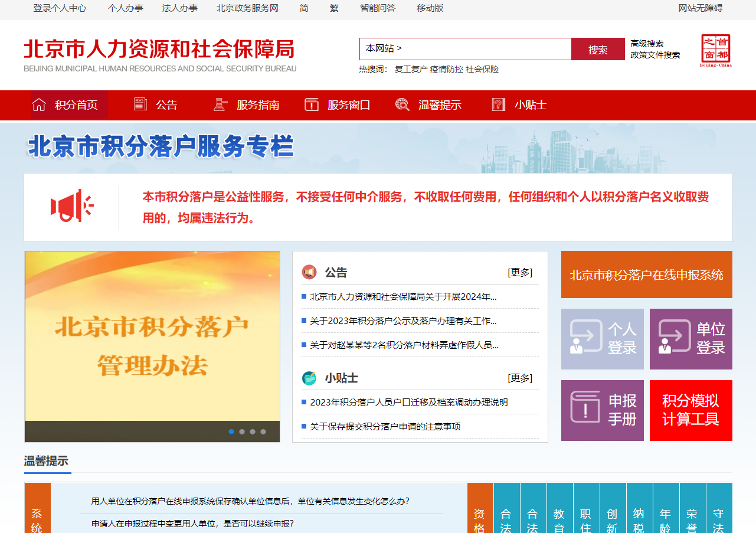Open 网站无障碍 accessibility link

[701, 8]
